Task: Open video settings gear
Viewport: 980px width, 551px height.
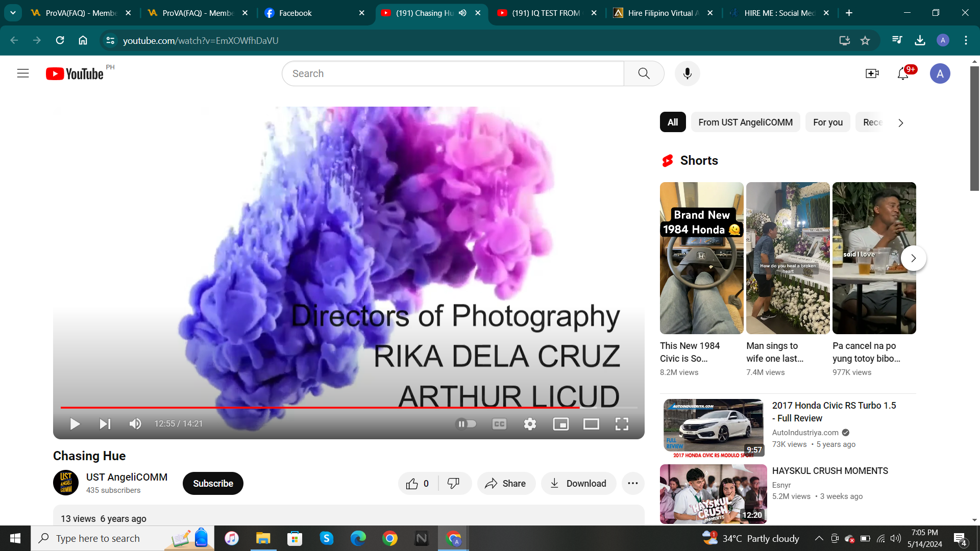Action: point(530,423)
